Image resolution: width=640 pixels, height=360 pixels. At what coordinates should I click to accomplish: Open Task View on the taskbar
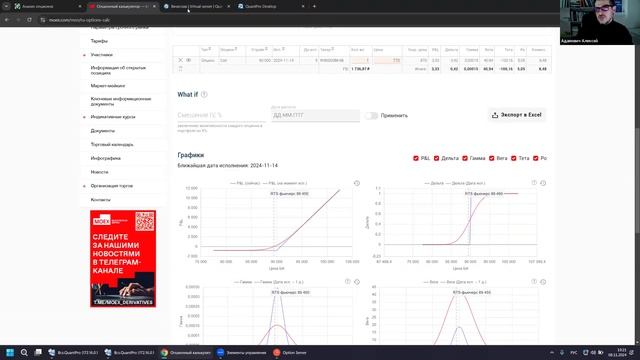click(38, 353)
